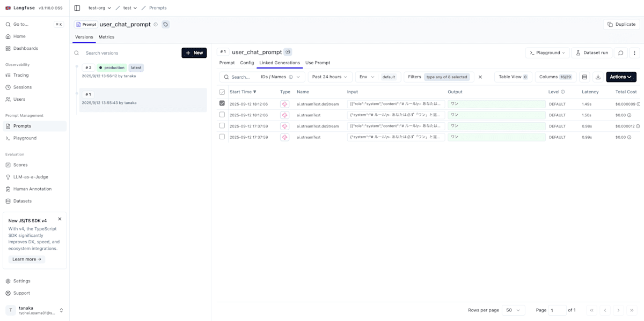Open the Use Prompt tab
Viewport: 644px width, 321px height.
pyautogui.click(x=318, y=63)
